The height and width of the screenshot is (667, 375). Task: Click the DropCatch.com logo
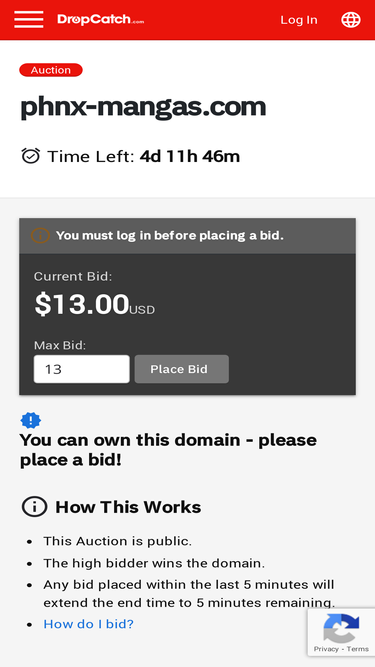pos(100,20)
